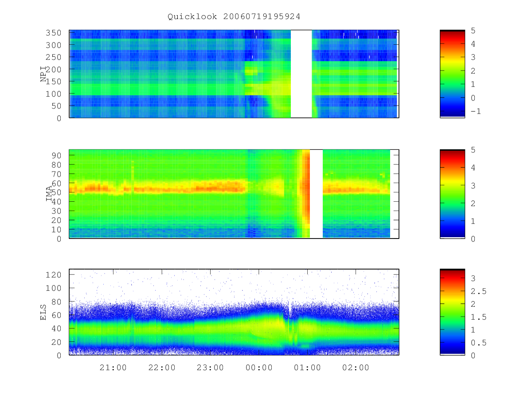
Task: Click the white data gap in NPI spectrogram
Action: (301, 74)
